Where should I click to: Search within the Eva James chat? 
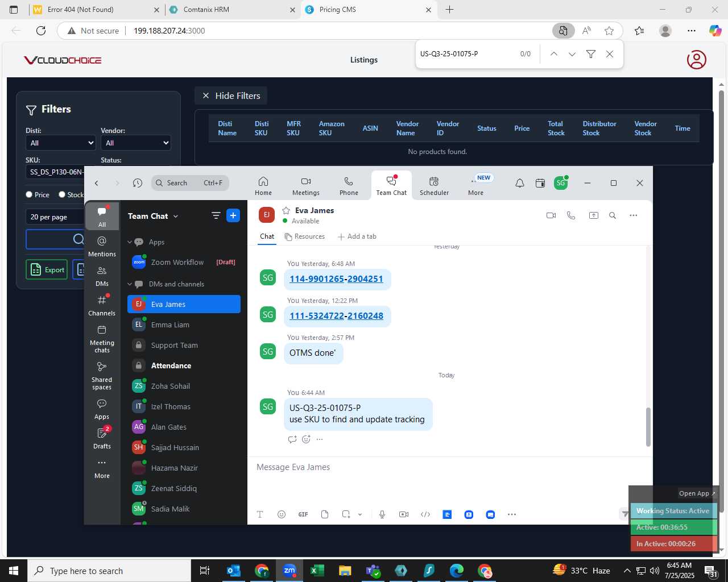coord(613,215)
